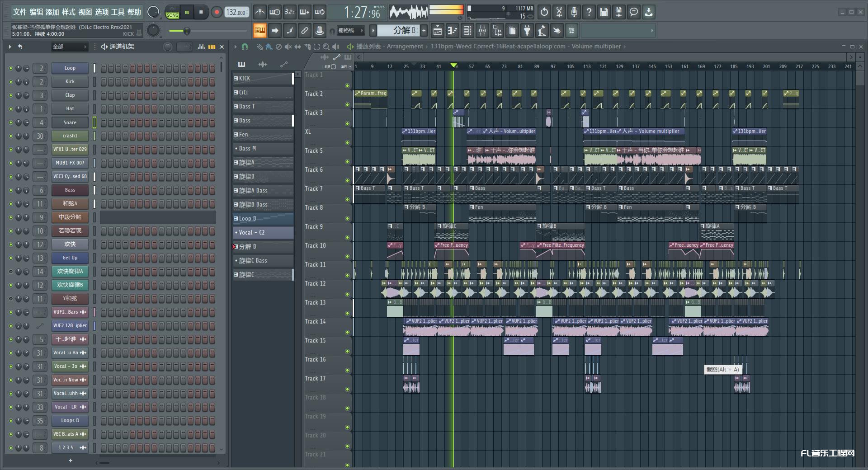Click the download update tray icon
Viewport: 868px width, 470px height.
click(649, 12)
